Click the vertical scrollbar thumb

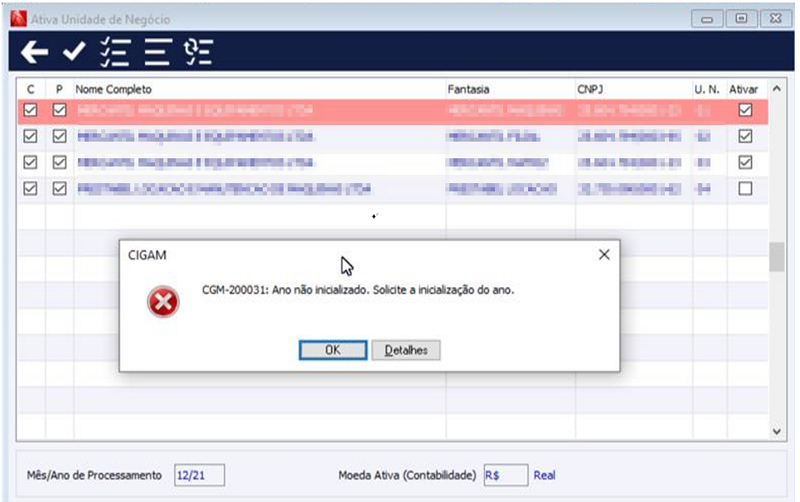point(777,258)
